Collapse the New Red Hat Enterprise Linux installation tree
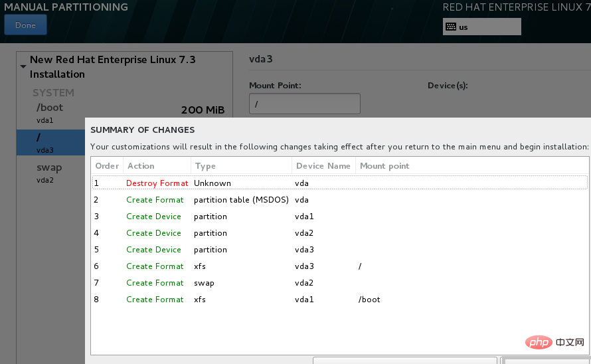This screenshot has width=591, height=364. point(23,67)
